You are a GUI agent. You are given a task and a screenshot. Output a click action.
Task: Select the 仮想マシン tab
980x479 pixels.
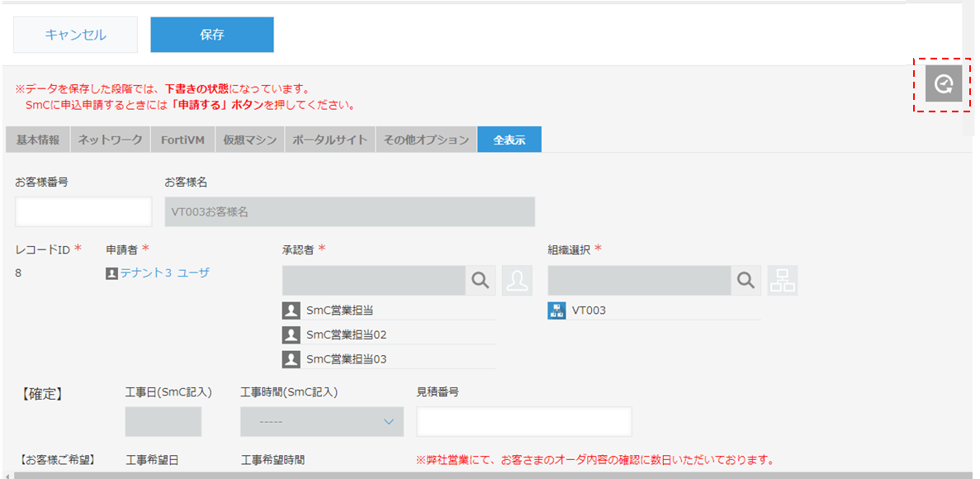250,140
